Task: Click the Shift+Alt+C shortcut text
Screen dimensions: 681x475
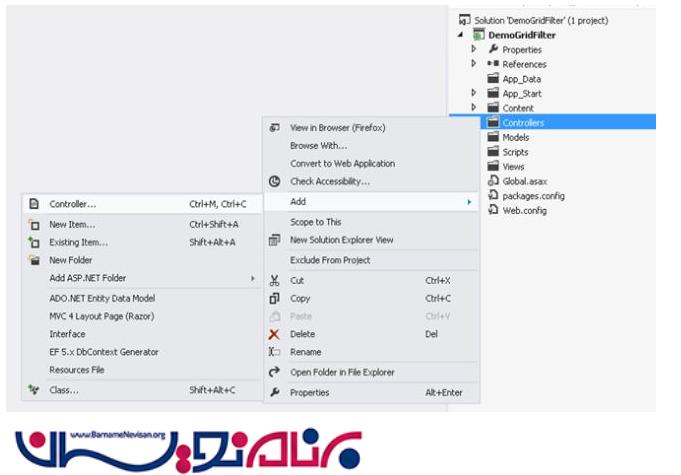Action: tap(212, 390)
